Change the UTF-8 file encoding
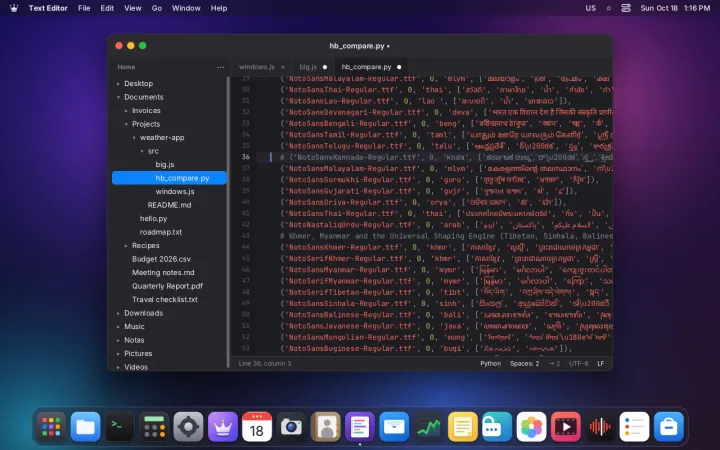The height and width of the screenshot is (450, 720). point(579,363)
